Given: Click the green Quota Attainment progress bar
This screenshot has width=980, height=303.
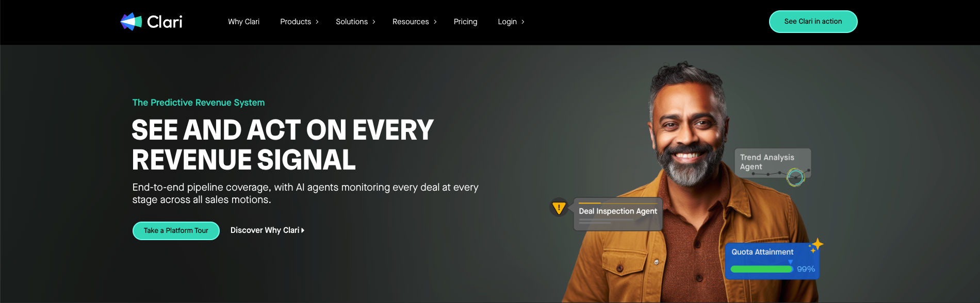Looking at the screenshot, I should point(762,269).
